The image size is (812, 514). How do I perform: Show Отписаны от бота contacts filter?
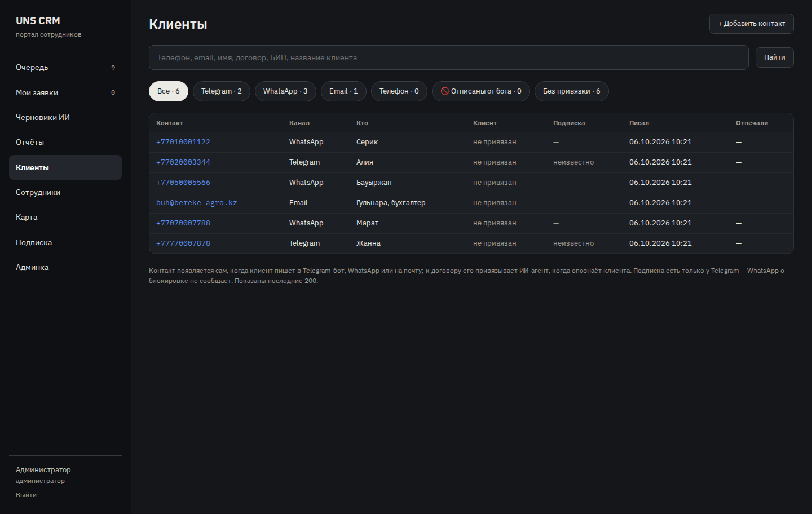480,91
